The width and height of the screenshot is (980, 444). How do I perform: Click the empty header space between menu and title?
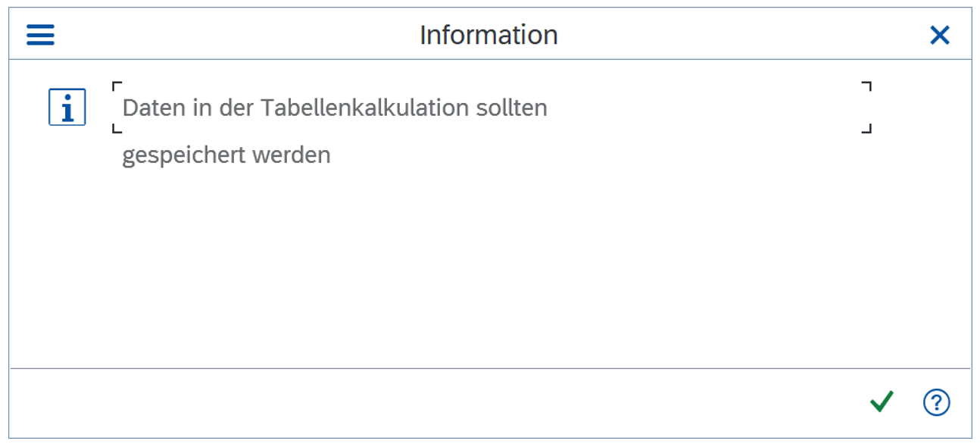tap(227, 35)
